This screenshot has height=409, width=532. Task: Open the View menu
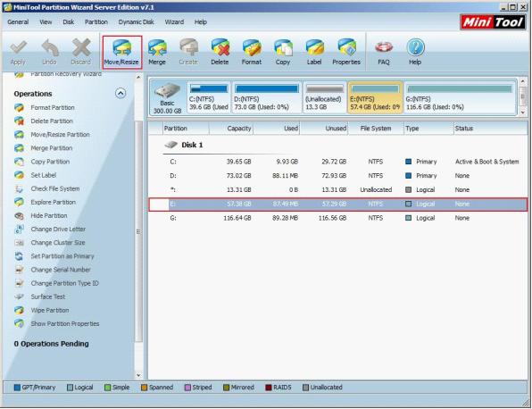(x=46, y=22)
